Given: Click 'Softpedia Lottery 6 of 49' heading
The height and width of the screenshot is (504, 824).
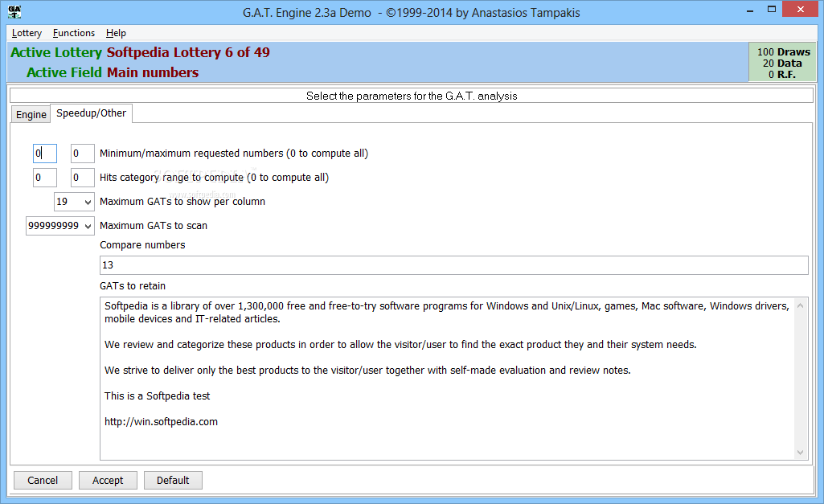Looking at the screenshot, I should pyautogui.click(x=188, y=52).
